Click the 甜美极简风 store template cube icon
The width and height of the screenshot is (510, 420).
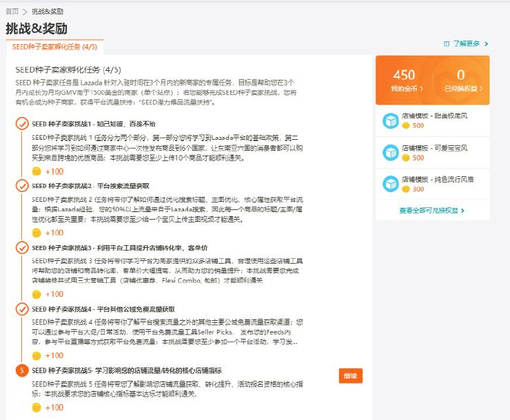[390, 120]
